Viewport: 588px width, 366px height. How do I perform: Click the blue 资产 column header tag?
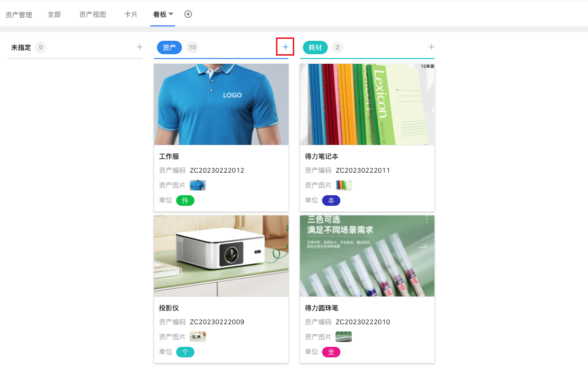tap(169, 47)
